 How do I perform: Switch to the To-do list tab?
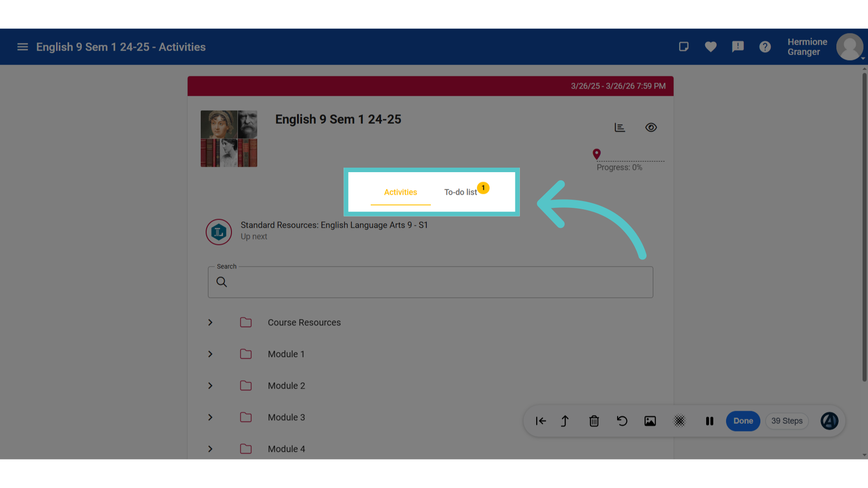460,192
